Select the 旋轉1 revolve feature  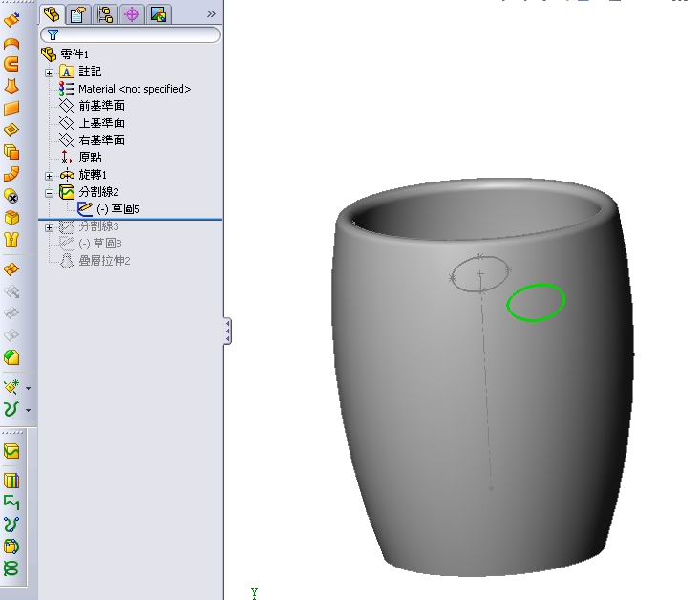click(93, 174)
